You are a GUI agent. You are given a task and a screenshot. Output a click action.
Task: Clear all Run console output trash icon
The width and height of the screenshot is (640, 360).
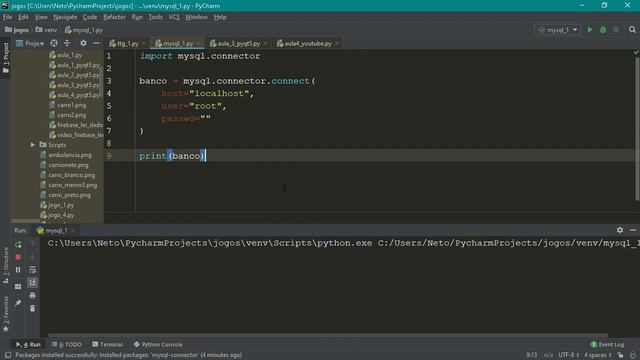click(x=33, y=308)
